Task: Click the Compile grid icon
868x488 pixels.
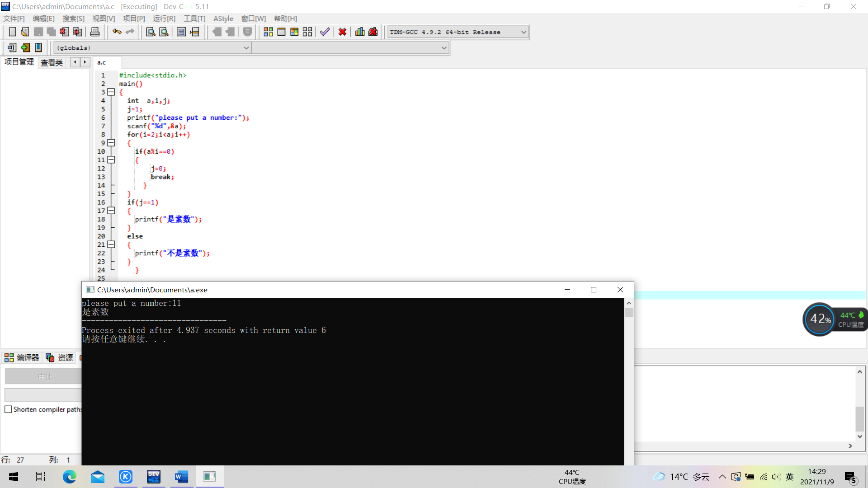Action: pos(268,32)
